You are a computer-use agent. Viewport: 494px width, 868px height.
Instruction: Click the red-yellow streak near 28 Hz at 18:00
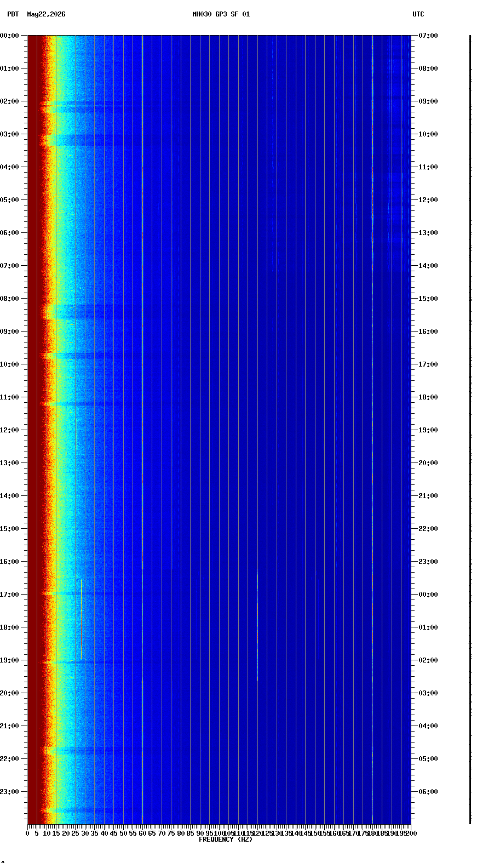click(x=81, y=619)
